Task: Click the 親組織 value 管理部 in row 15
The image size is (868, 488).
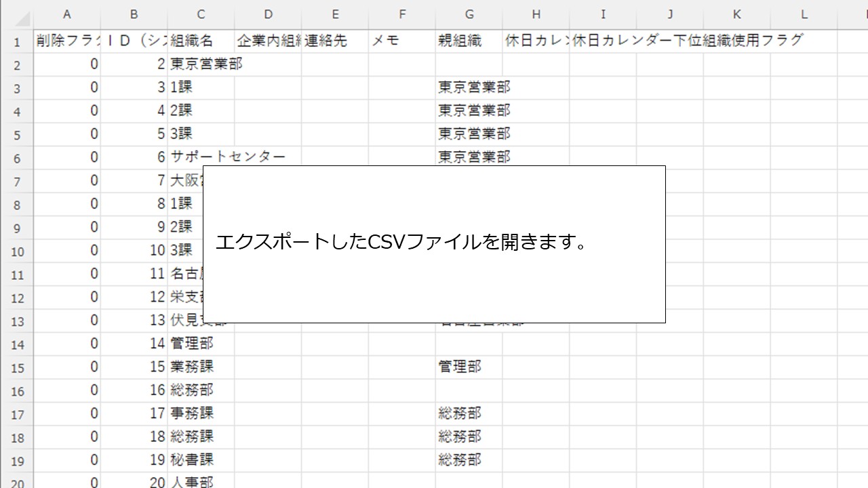Action: (x=469, y=367)
